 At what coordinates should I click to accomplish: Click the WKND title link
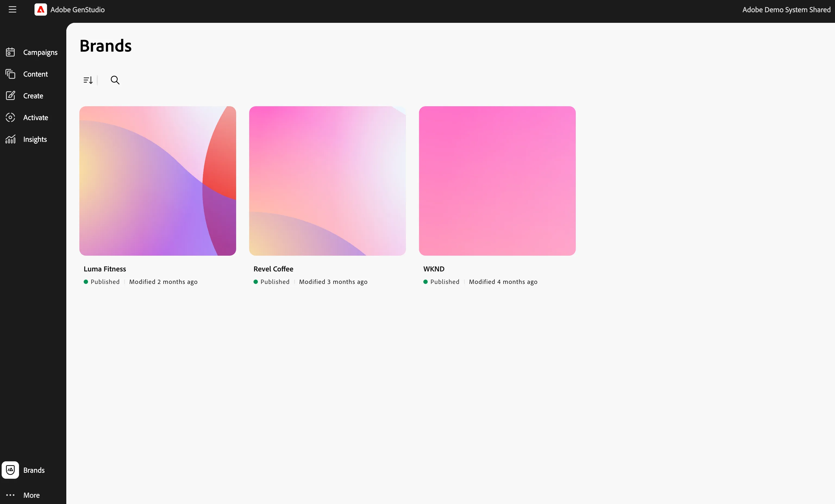click(x=434, y=269)
